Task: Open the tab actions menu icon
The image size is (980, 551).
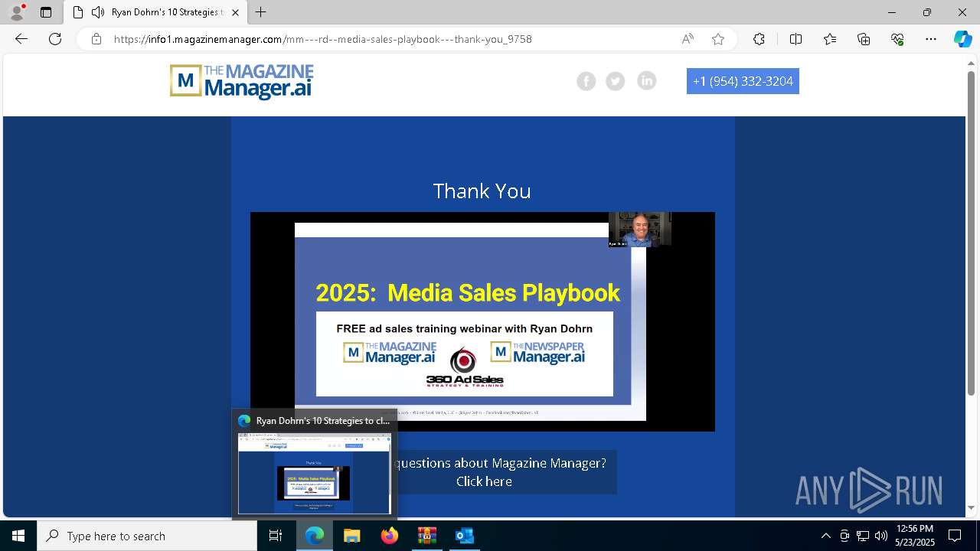Action: [x=46, y=12]
